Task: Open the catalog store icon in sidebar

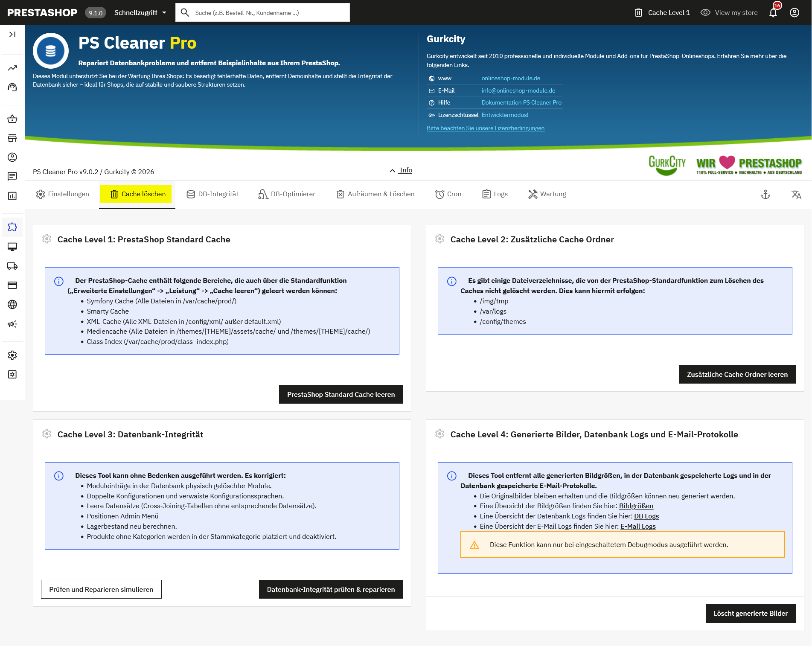Action: click(12, 138)
